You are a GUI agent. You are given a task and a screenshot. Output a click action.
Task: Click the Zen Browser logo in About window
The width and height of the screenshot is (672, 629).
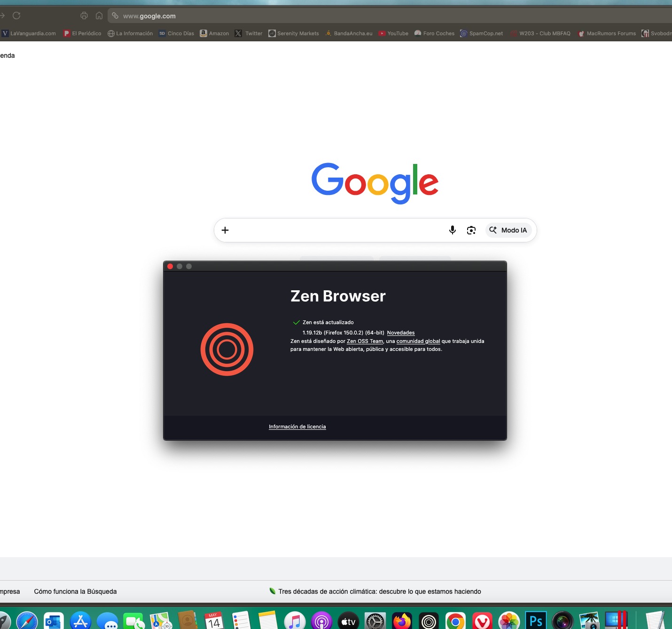(227, 349)
